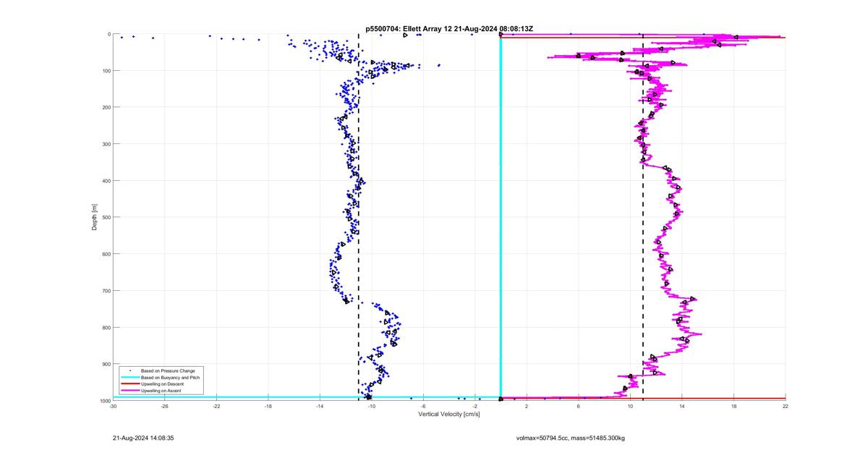Click the depth axis tick label '700'
The image size is (868, 450).
106,291
